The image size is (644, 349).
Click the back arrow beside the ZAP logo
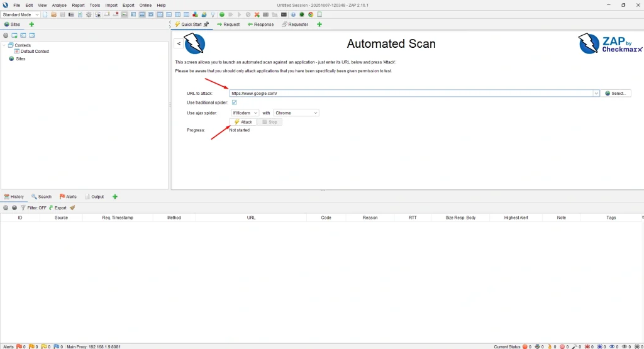179,43
